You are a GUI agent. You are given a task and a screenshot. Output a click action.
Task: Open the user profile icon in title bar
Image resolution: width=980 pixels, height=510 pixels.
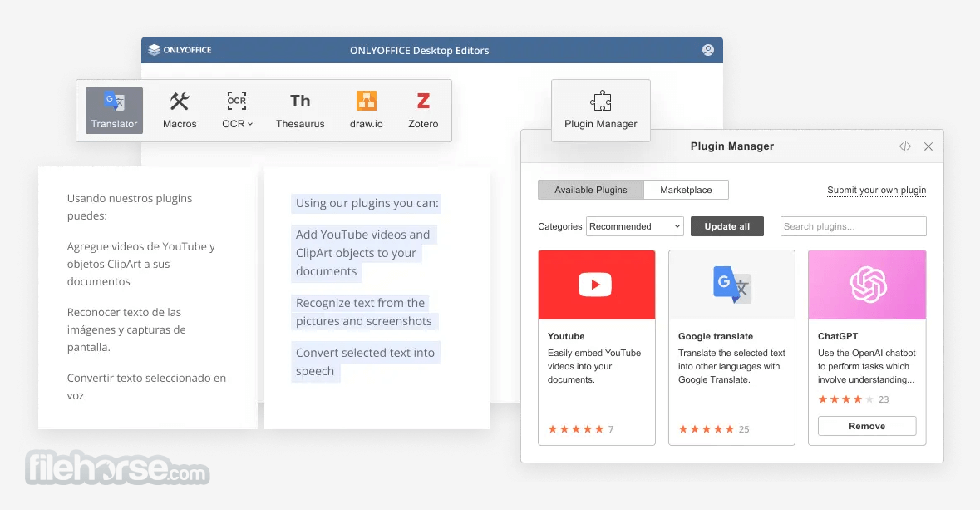pyautogui.click(x=708, y=50)
